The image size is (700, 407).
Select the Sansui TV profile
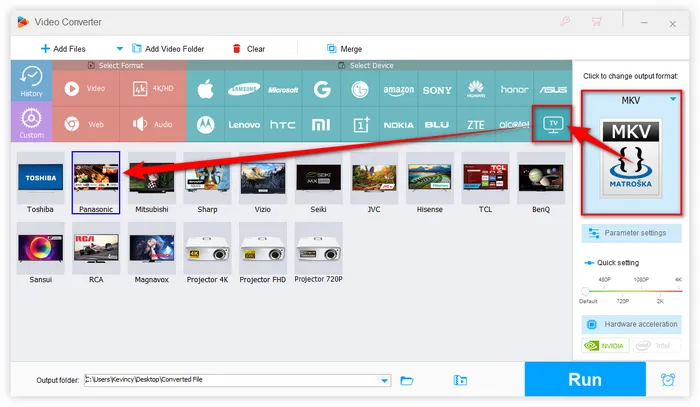[40, 253]
